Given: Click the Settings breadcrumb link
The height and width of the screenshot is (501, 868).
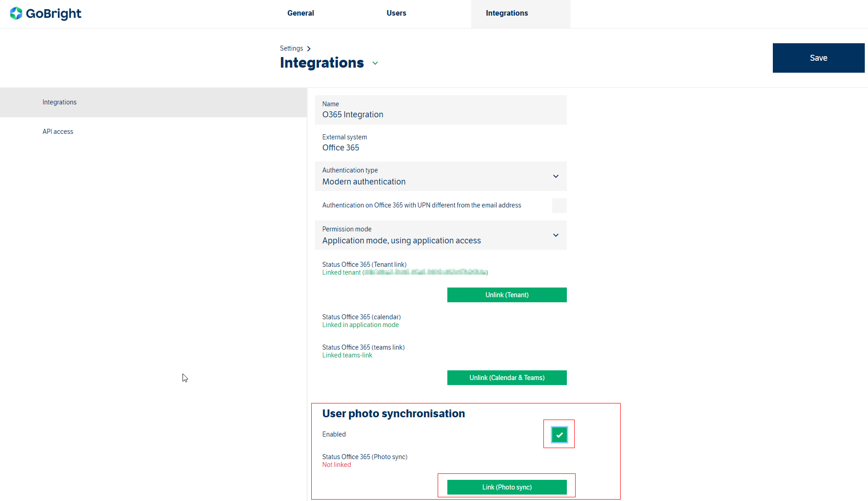Looking at the screenshot, I should [291, 48].
